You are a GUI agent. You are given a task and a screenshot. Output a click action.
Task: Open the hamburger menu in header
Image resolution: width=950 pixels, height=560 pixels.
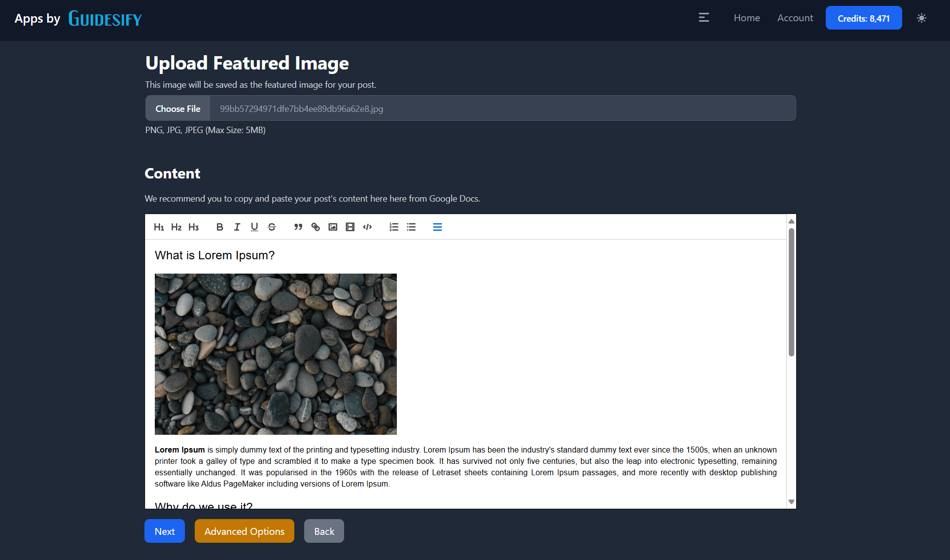(x=704, y=18)
